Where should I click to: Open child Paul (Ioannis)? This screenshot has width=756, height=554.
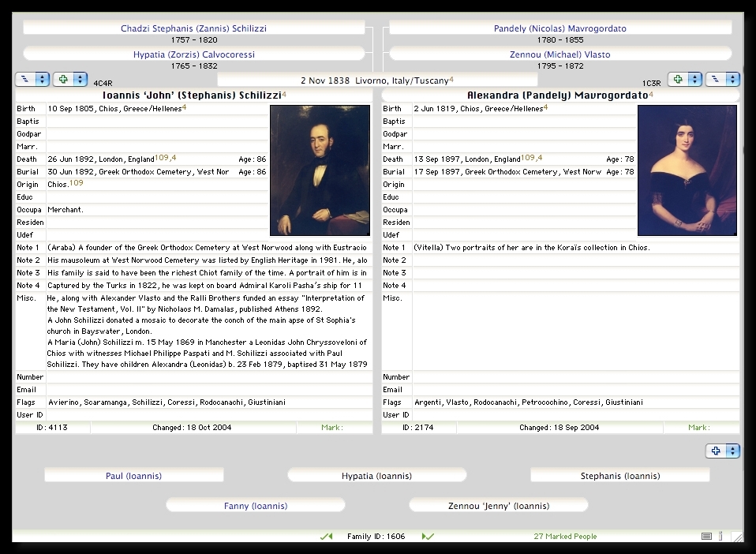tap(133, 476)
